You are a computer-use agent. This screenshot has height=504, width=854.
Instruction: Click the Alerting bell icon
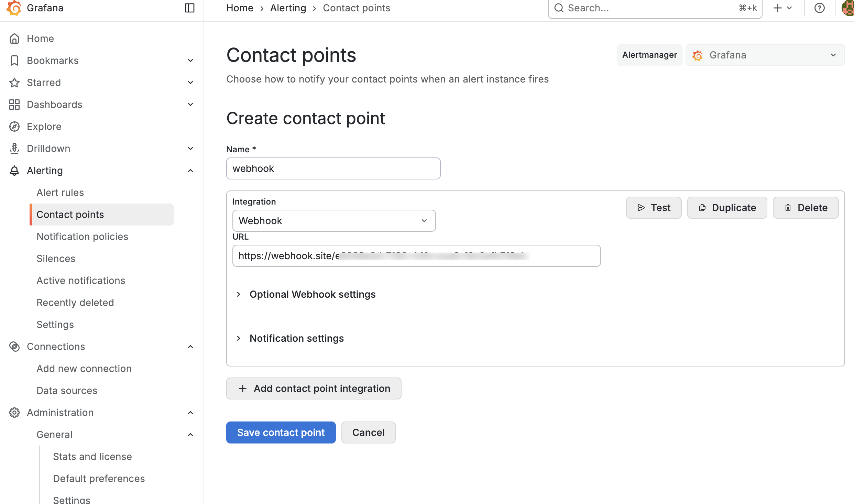(x=14, y=171)
